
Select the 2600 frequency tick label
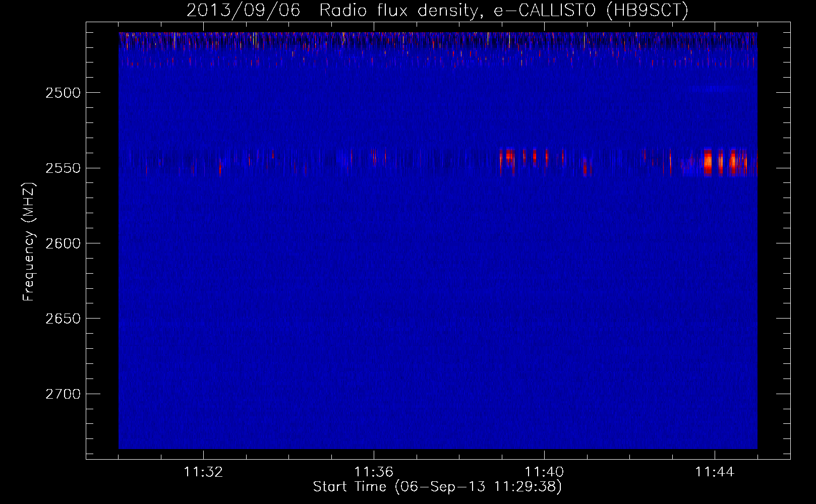[63, 243]
